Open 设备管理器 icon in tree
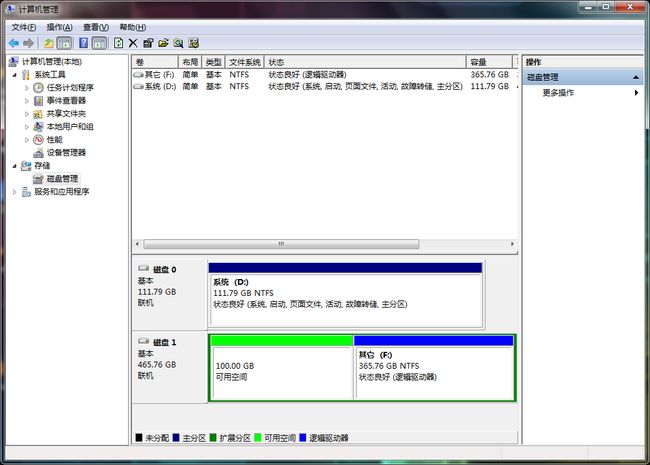This screenshot has width=650, height=465. (38, 153)
